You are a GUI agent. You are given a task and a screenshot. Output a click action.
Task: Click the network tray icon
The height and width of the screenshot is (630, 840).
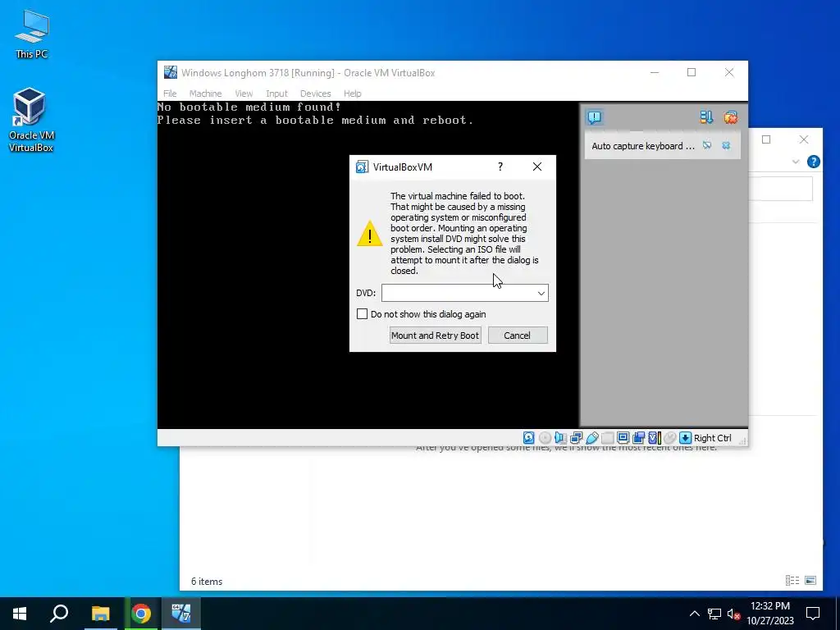click(714, 614)
